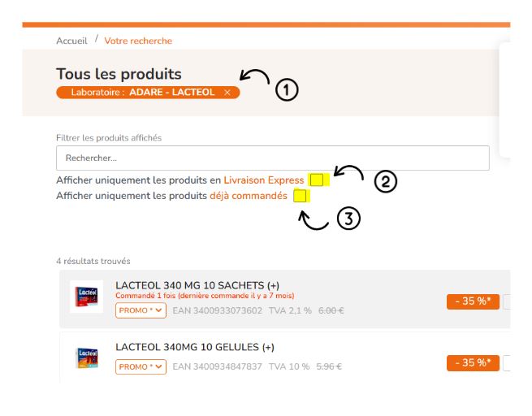Click the -35% badge for Lacteol gélules
This screenshot has height=416, width=532.
(473, 362)
